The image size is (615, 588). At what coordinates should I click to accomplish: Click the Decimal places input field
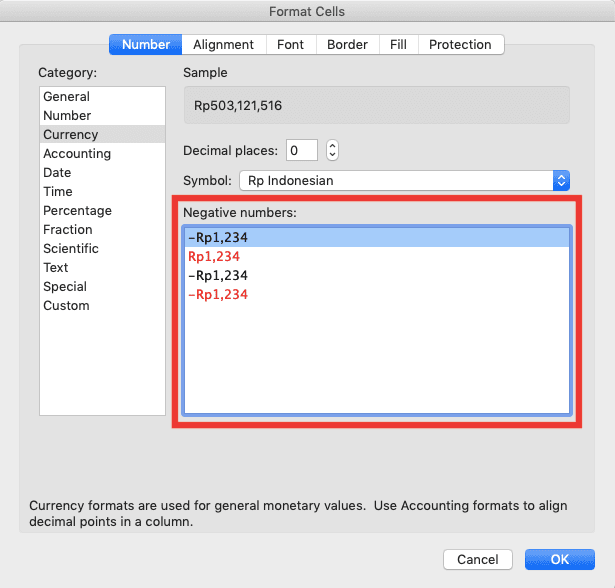point(302,150)
